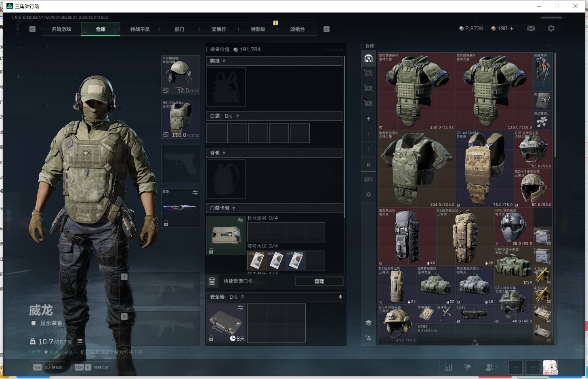
Task: Click the help mark next to 胸挂
Action: click(224, 61)
